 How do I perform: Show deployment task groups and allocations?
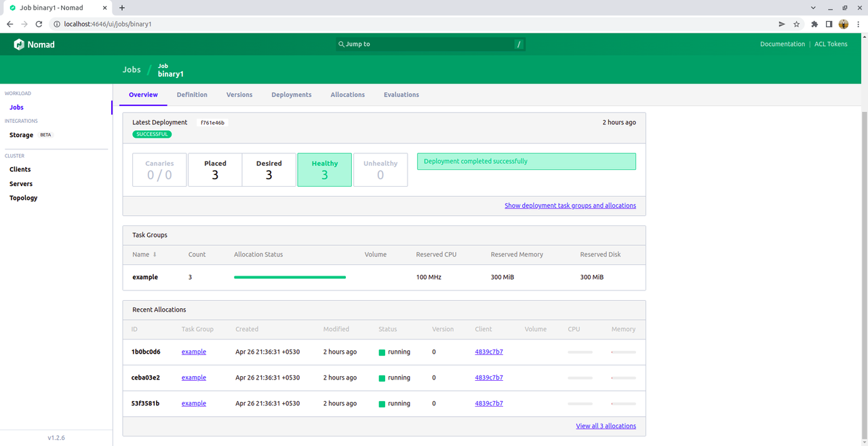pos(570,206)
